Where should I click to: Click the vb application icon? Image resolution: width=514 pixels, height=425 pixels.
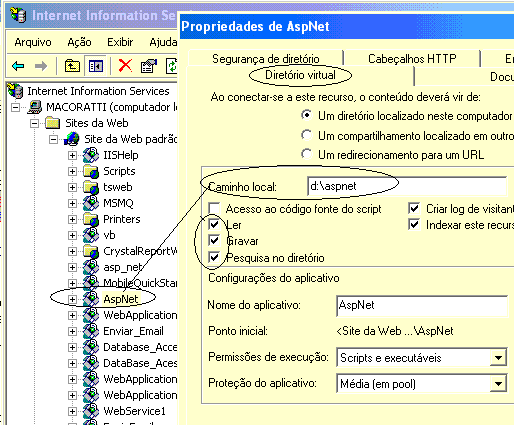tap(91, 235)
